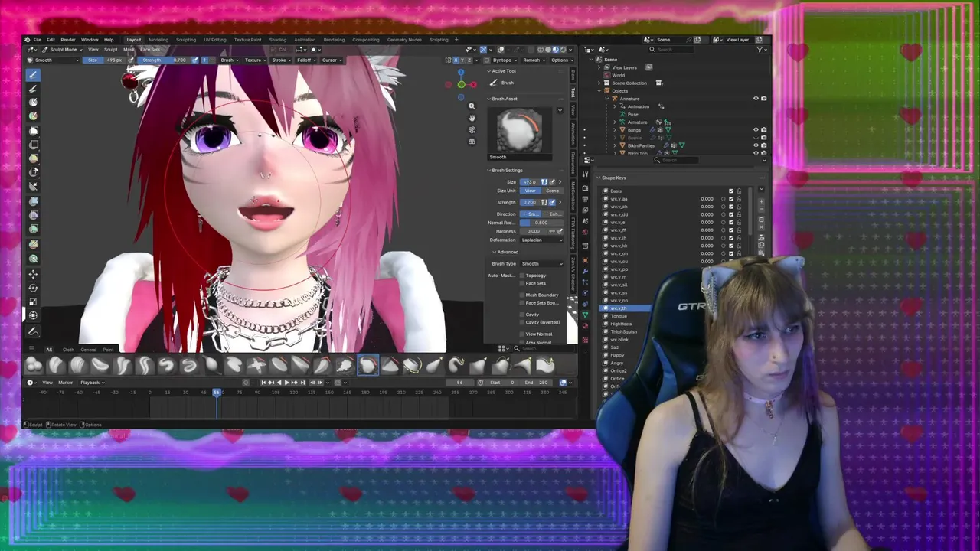Screen dimensions: 980x551
Task: Switch to the Modeling workspace tab
Action: pos(158,40)
